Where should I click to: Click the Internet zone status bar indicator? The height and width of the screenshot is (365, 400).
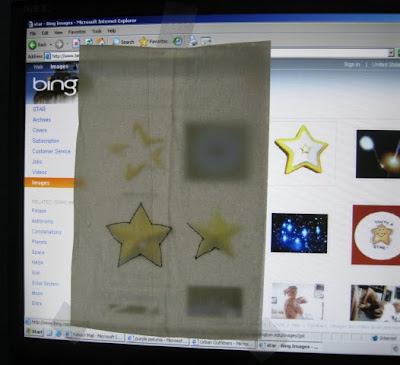[384, 338]
